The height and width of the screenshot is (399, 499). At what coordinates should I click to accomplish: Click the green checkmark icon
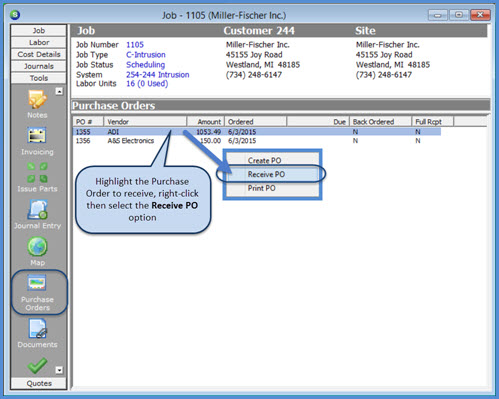[x=37, y=365]
